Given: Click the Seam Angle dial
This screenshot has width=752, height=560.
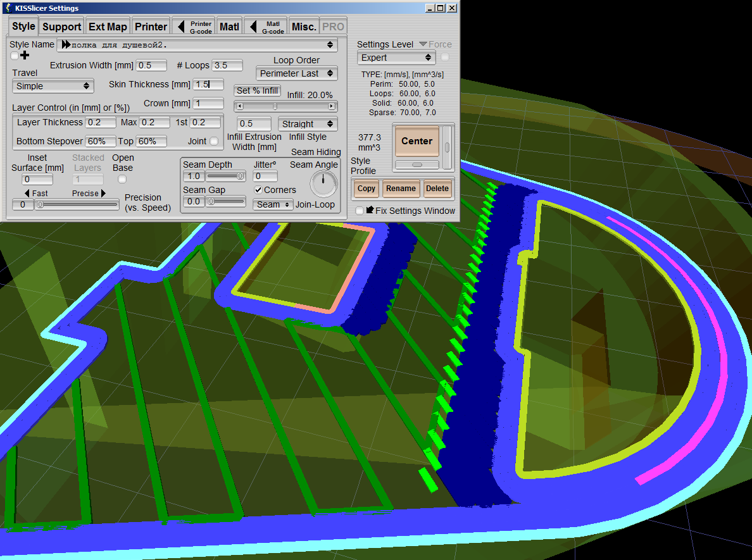Looking at the screenshot, I should (323, 184).
